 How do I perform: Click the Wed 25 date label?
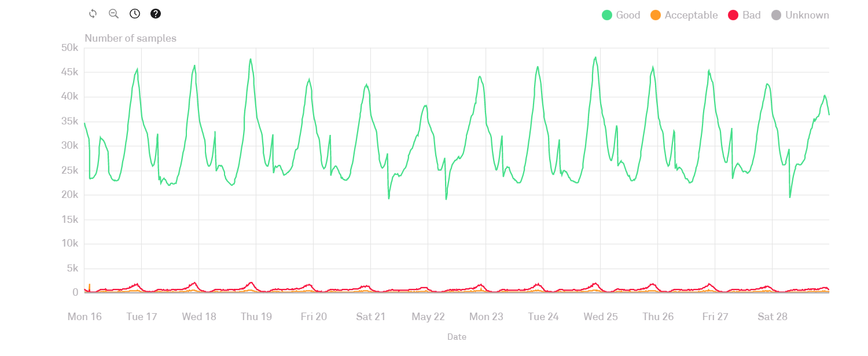(x=601, y=317)
